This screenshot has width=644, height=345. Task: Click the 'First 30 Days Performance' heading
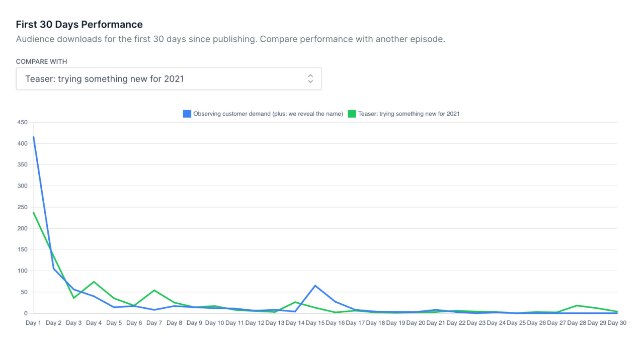(79, 24)
